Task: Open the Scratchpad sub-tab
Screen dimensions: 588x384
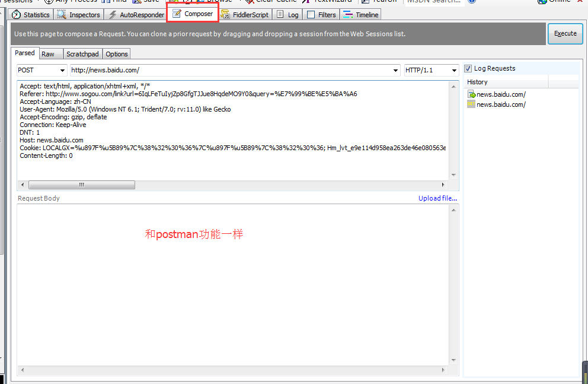Action: (x=82, y=54)
